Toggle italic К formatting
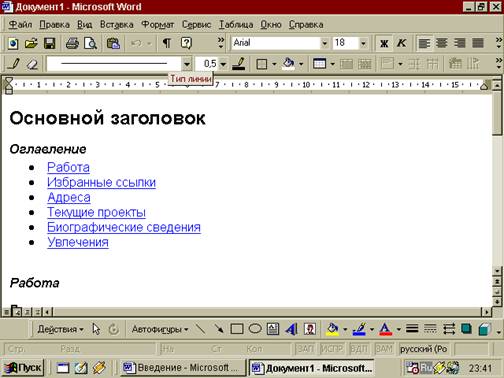The width and height of the screenshot is (504, 378). point(402,43)
